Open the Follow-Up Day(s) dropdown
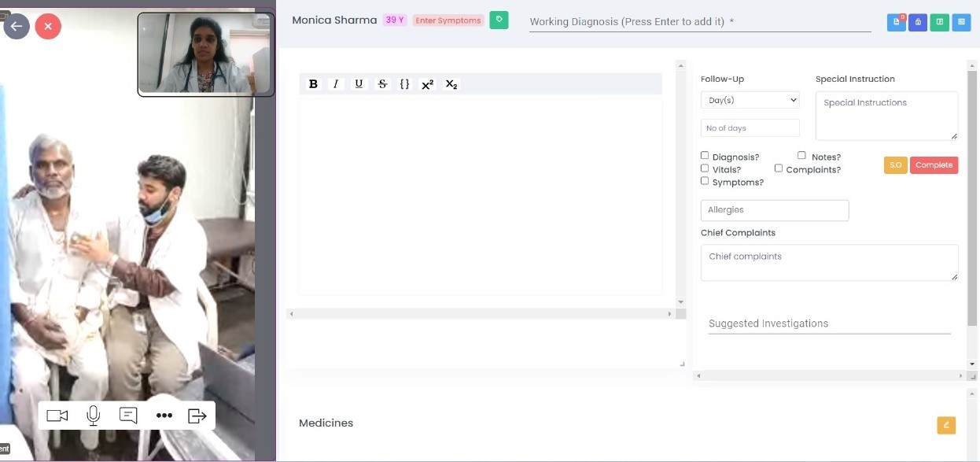 pos(750,100)
